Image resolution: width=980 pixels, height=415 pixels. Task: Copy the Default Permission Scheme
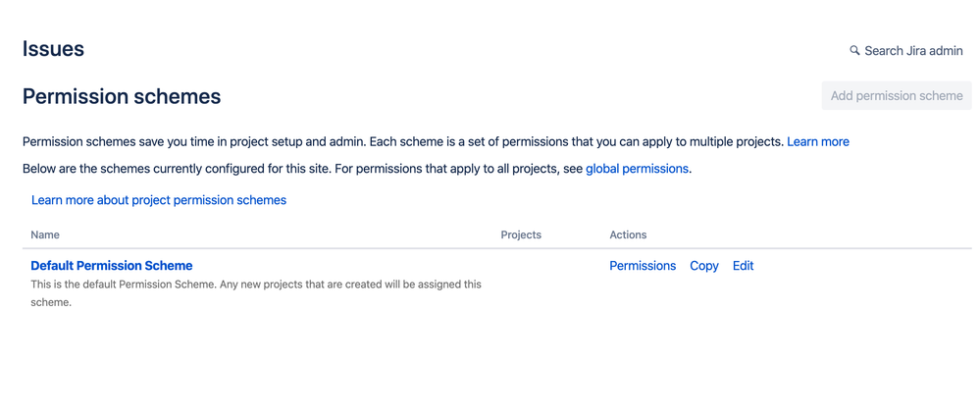704,266
